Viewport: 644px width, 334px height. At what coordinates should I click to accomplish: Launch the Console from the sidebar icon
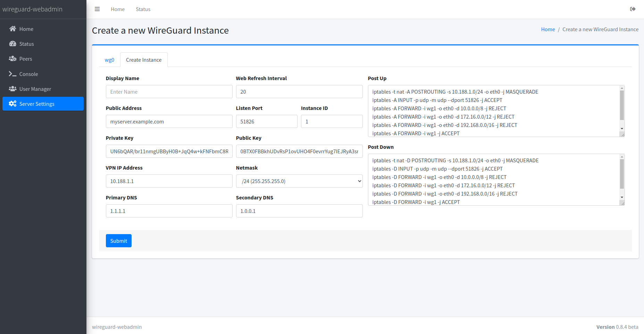(13, 74)
